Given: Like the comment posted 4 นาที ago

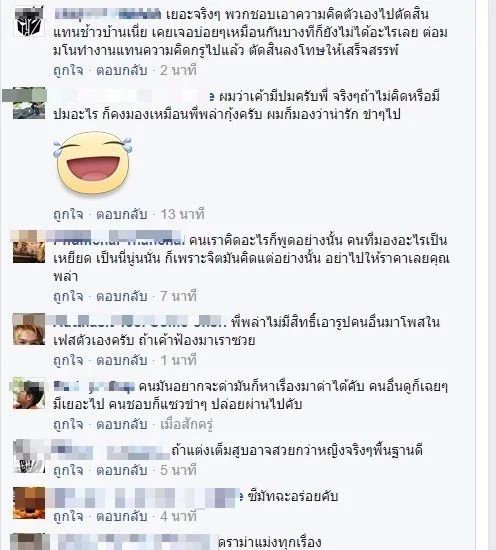Looking at the screenshot, I should point(68,517).
